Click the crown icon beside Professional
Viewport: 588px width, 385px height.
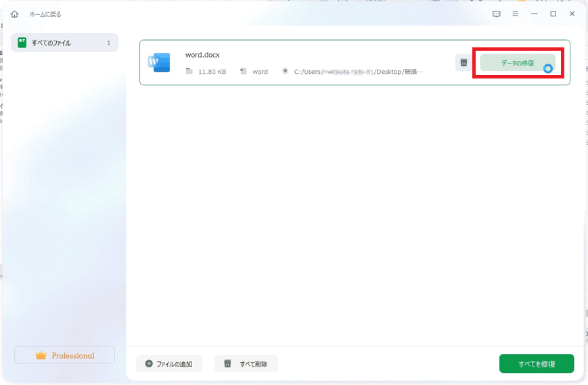(41, 355)
